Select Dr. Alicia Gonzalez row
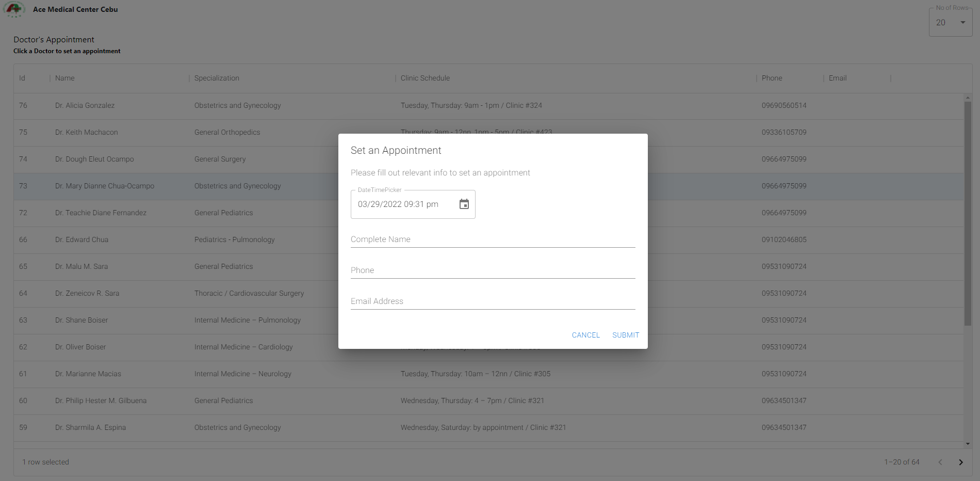The width and height of the screenshot is (980, 481). point(85,105)
